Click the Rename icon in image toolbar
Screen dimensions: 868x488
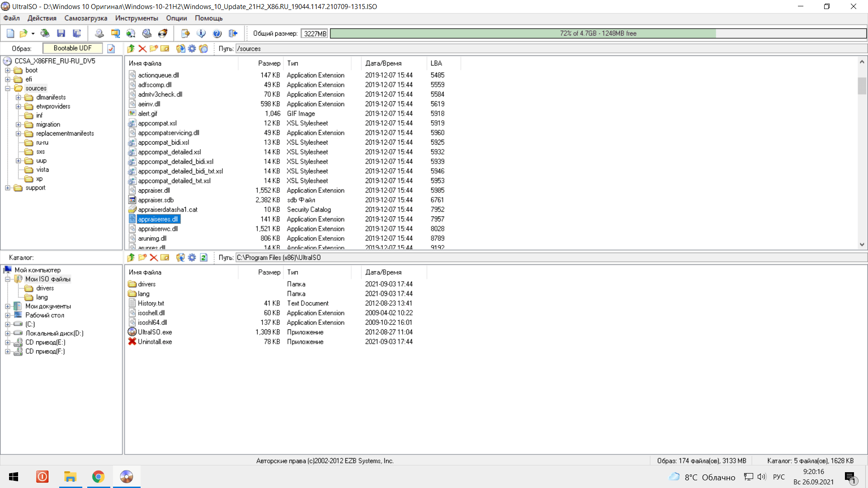[x=165, y=48]
